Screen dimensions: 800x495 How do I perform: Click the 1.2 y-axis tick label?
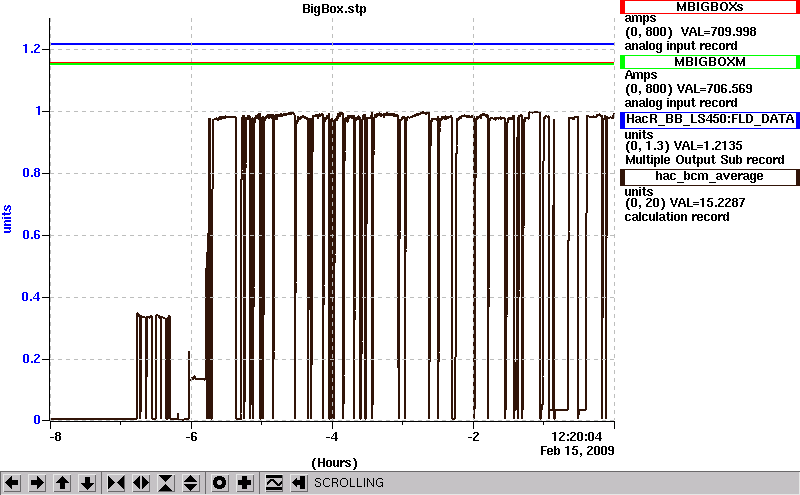(x=31, y=49)
